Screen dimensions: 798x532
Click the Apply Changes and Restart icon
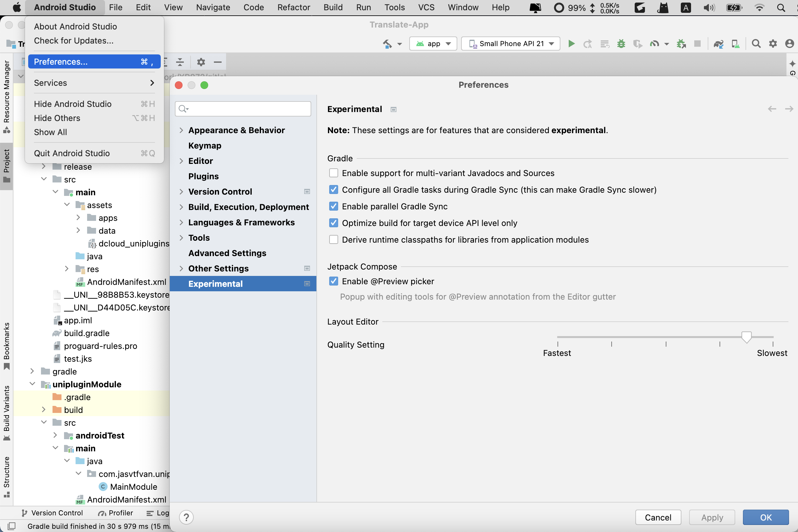pyautogui.click(x=588, y=44)
